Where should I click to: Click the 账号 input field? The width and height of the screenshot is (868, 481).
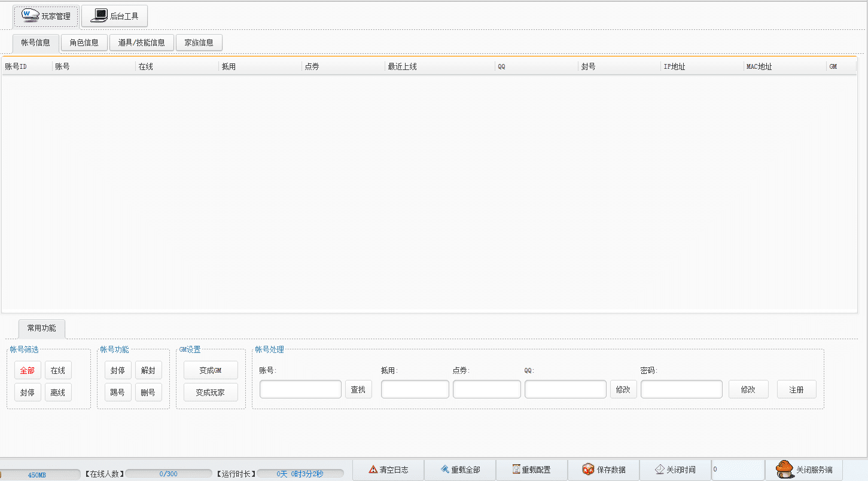coord(300,389)
